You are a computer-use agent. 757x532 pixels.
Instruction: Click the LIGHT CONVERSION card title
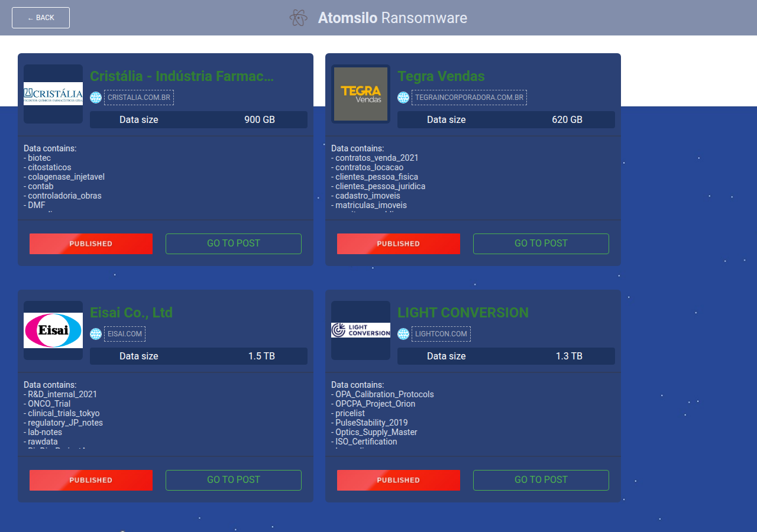463,313
